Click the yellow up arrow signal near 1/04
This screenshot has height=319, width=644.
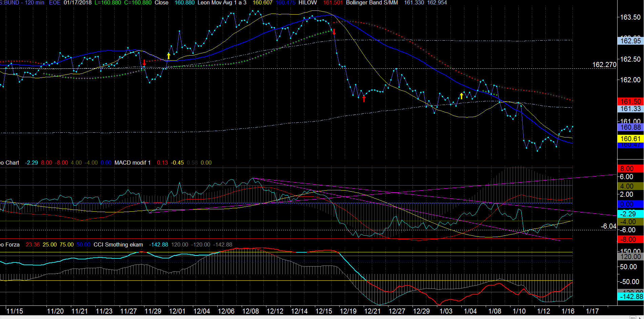pos(461,96)
